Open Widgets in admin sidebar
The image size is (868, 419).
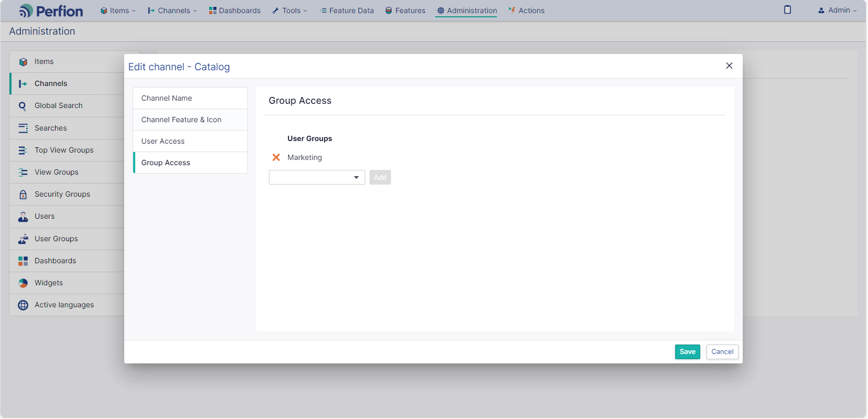click(67, 283)
